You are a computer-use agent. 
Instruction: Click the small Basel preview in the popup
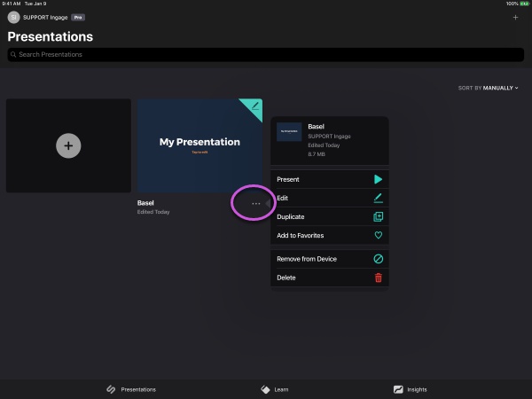(289, 131)
